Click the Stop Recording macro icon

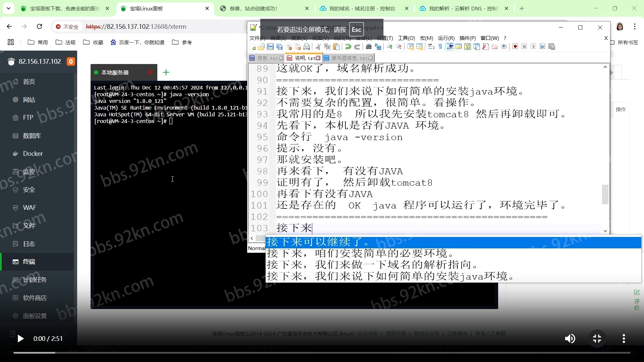[x=525, y=47]
